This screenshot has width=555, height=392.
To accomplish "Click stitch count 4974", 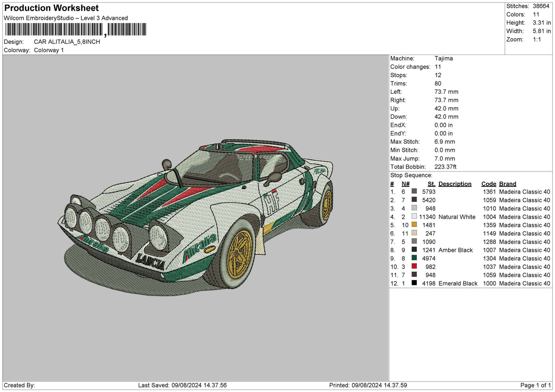I will [429, 258].
